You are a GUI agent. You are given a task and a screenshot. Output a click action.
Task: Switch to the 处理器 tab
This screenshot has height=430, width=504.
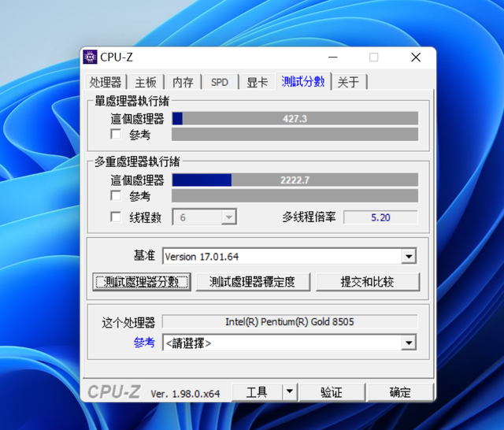pos(105,82)
